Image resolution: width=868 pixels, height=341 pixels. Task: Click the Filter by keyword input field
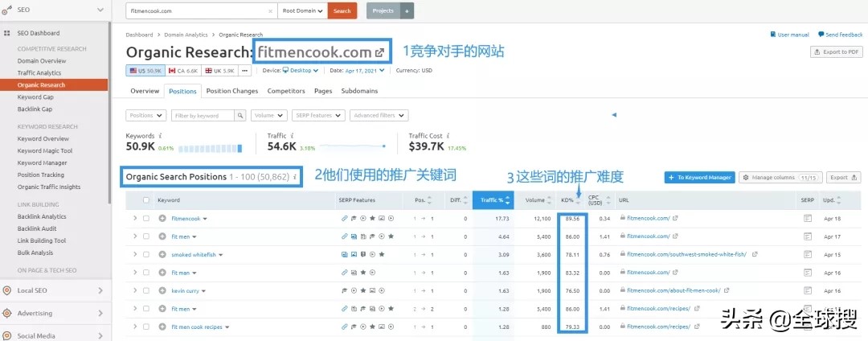click(x=203, y=116)
